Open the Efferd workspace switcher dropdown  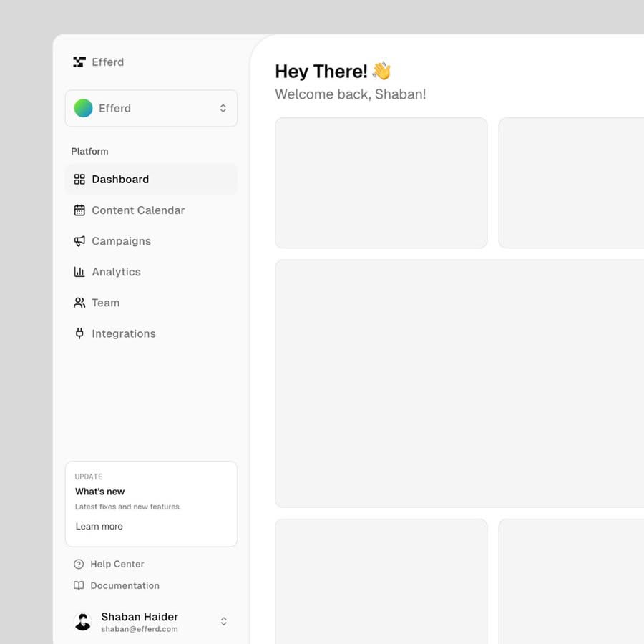pos(151,108)
